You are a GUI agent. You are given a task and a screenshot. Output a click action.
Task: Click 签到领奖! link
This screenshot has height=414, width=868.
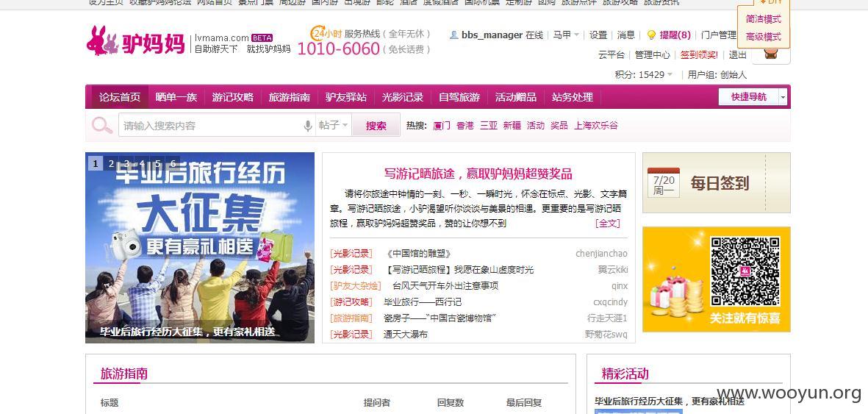(699, 55)
